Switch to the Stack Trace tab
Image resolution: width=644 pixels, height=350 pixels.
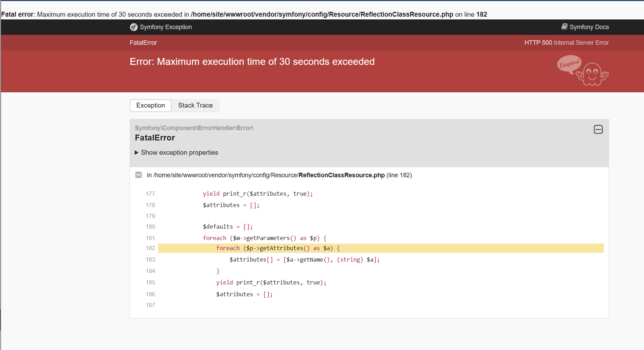[x=195, y=105]
